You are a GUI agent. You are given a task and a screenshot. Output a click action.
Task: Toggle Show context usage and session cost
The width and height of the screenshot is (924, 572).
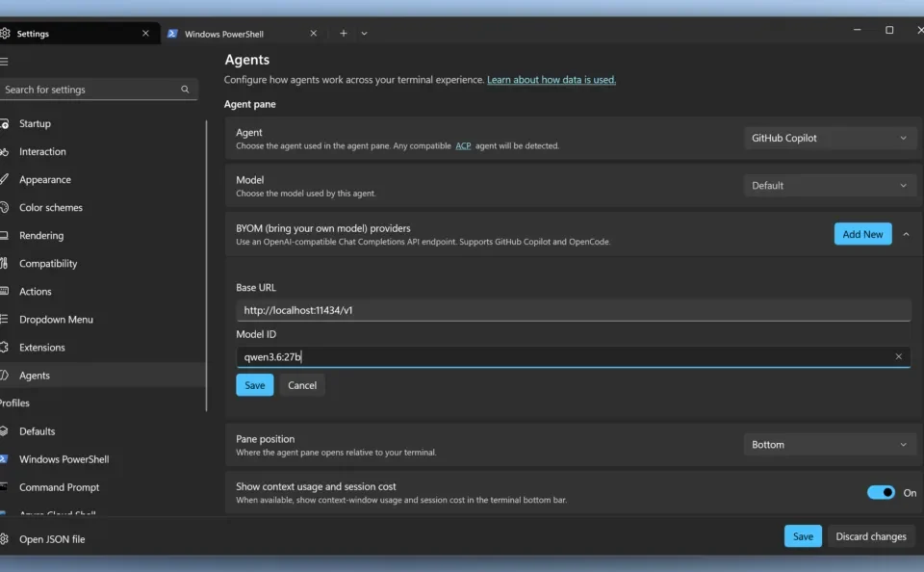coord(881,492)
